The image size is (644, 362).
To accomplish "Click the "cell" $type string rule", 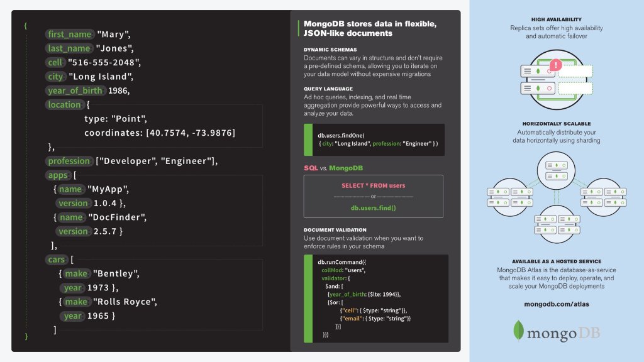I will (374, 310).
